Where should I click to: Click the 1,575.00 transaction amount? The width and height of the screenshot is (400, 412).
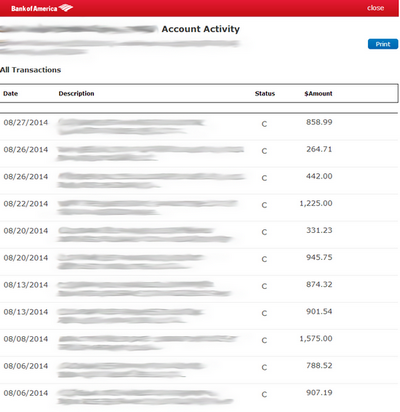click(316, 338)
